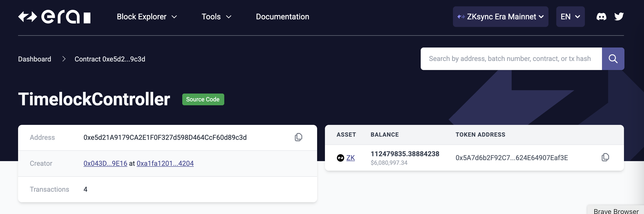The height and width of the screenshot is (214, 644).
Task: Click the green Source Code badge
Action: click(203, 99)
